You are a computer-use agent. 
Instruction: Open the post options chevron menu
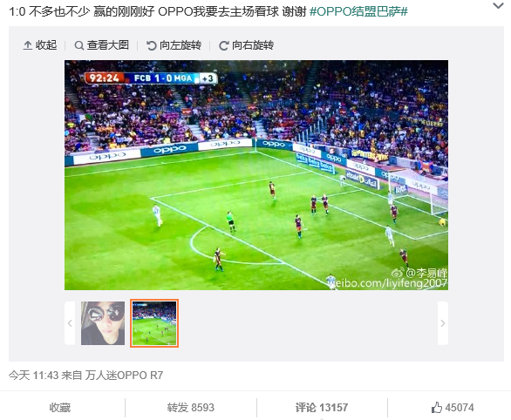click(498, 5)
